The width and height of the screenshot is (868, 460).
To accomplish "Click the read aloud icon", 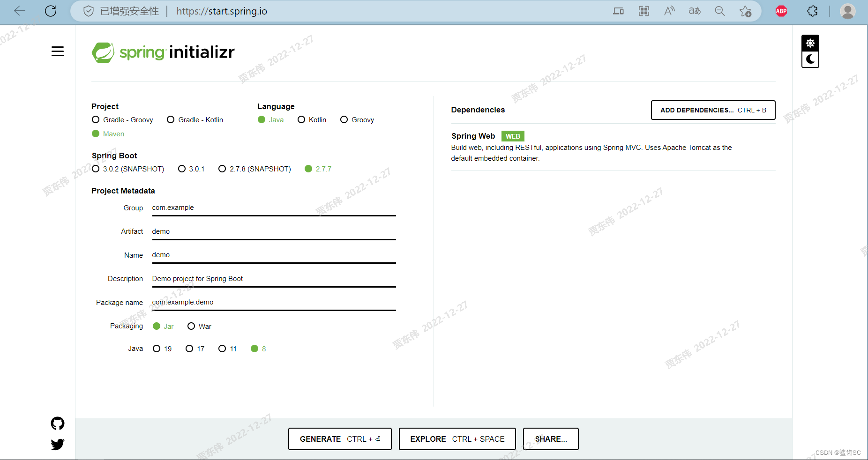I will click(669, 11).
